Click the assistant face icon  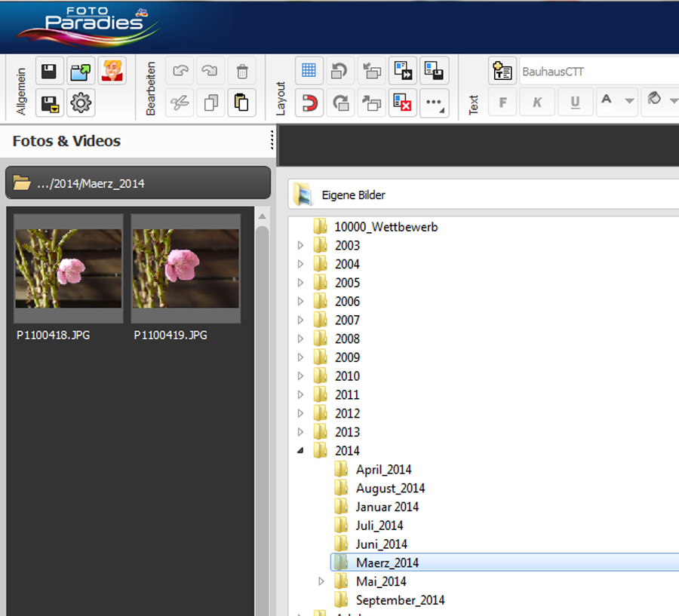(x=112, y=72)
